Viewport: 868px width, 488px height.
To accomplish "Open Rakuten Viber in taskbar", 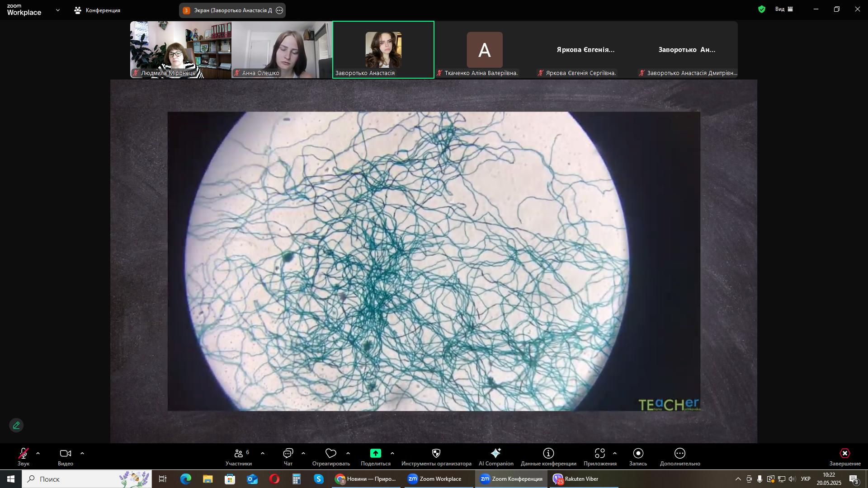I will pyautogui.click(x=576, y=479).
